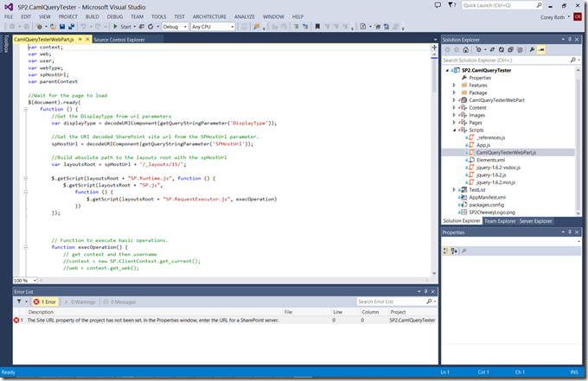
Task: Toggle Preview Selected Items in Solution Explorer
Action: 541,50
